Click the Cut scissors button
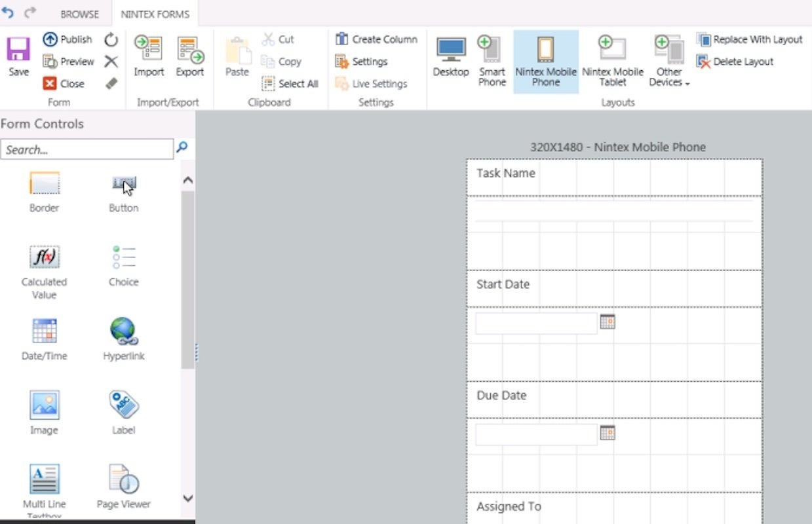 click(278, 39)
